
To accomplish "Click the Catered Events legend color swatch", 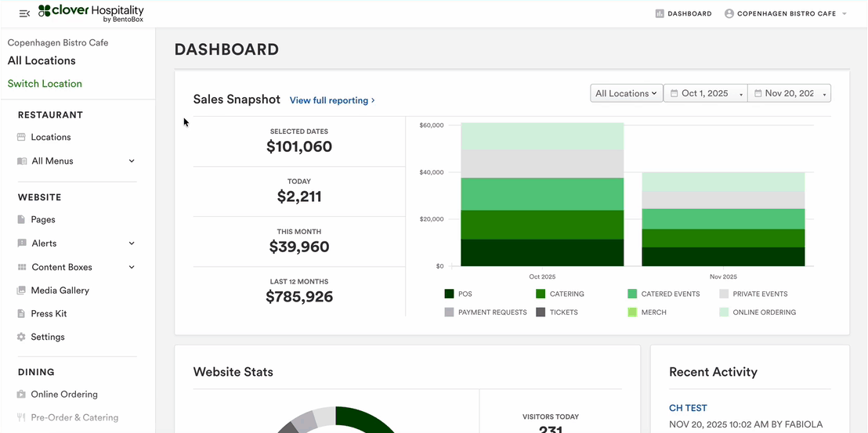I will 632,294.
